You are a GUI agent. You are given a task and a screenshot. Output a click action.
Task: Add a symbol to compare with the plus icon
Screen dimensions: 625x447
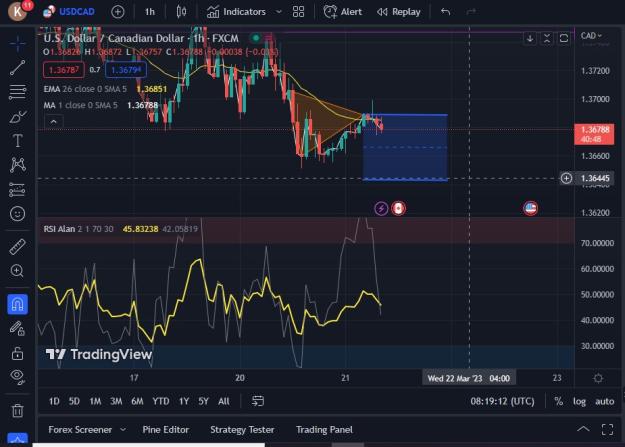118,12
